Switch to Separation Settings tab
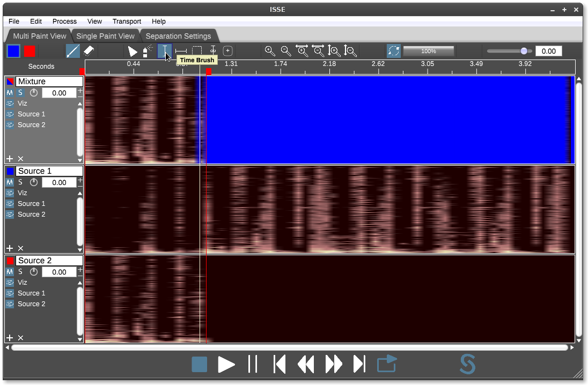The height and width of the screenshot is (385, 588). [178, 36]
